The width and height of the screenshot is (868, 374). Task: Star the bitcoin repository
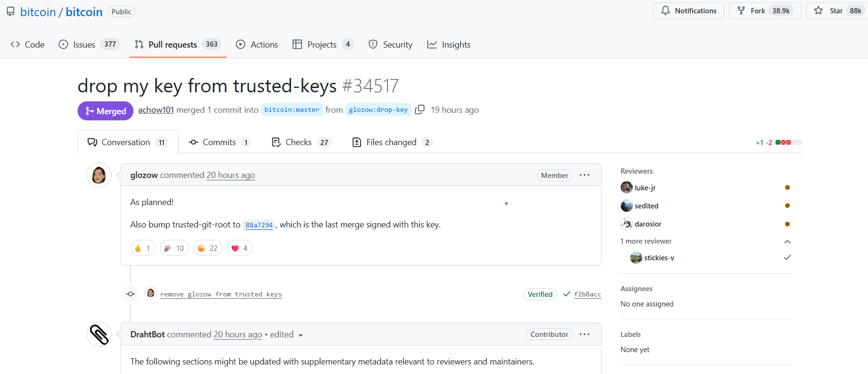(x=837, y=11)
